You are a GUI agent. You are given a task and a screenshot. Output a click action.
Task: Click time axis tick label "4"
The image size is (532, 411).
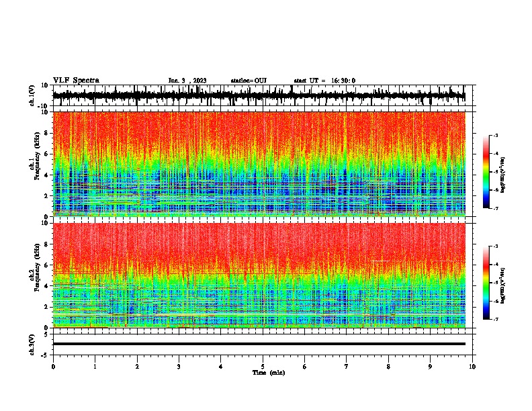tap(221, 367)
